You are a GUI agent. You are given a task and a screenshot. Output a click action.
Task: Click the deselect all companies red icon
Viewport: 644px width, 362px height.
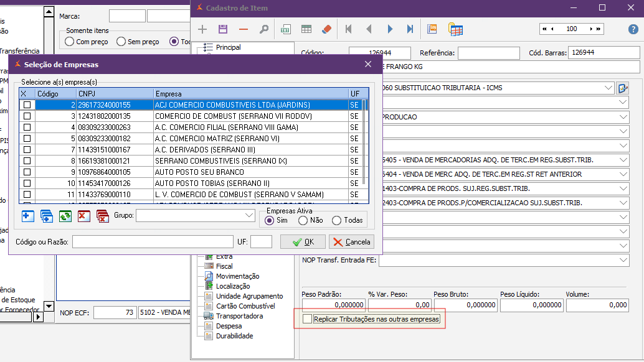coord(102,216)
